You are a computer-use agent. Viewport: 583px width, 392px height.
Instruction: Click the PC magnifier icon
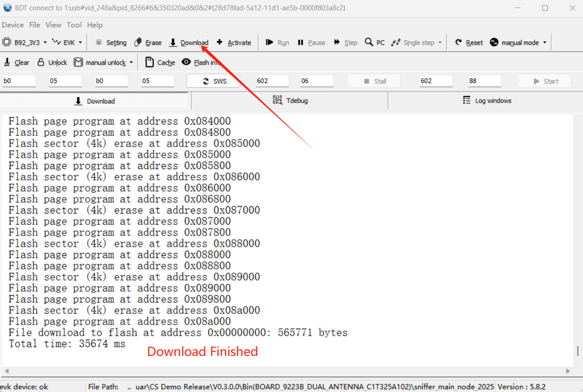click(x=369, y=43)
